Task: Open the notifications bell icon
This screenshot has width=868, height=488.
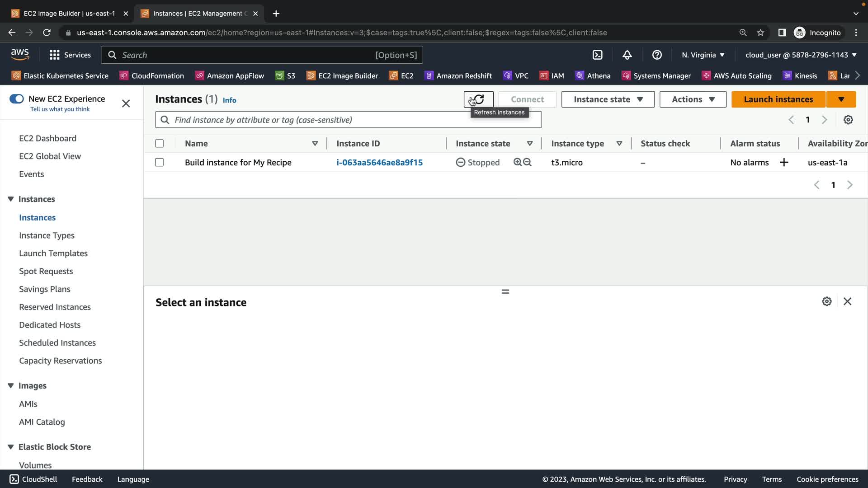Action: click(x=627, y=55)
